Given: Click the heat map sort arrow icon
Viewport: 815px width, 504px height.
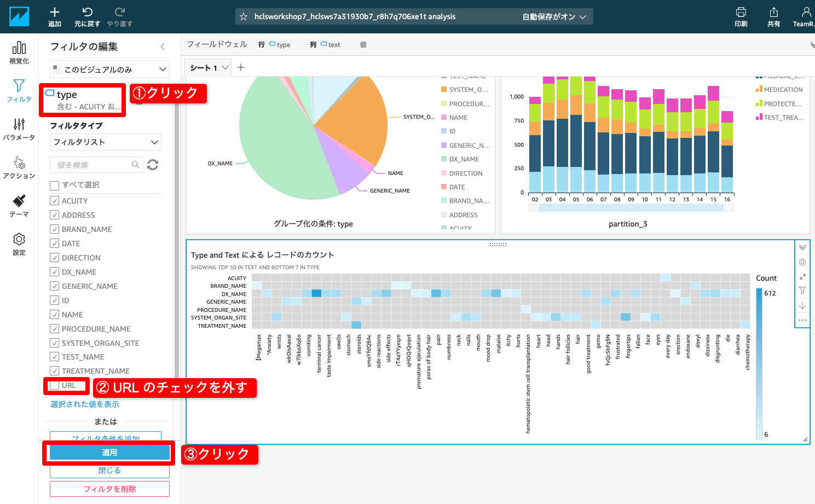Looking at the screenshot, I should 802,305.
